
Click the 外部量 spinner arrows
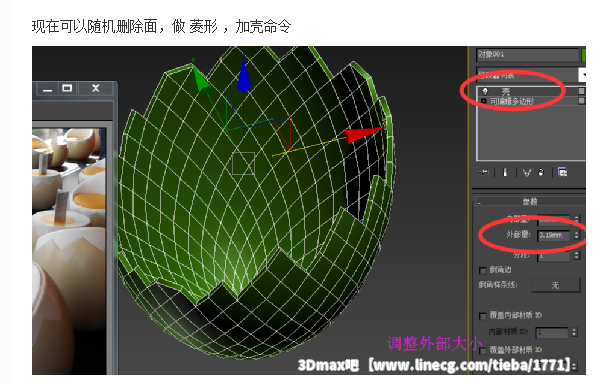click(577, 235)
